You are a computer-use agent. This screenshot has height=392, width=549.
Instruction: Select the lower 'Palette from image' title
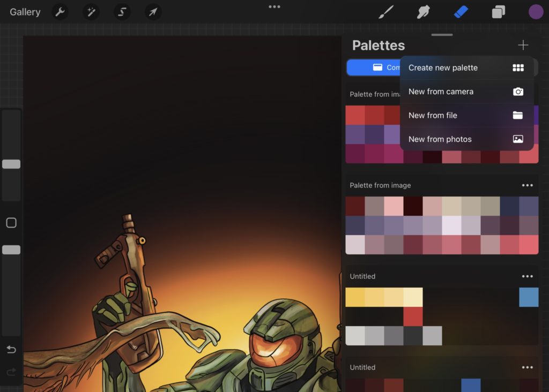tap(380, 185)
